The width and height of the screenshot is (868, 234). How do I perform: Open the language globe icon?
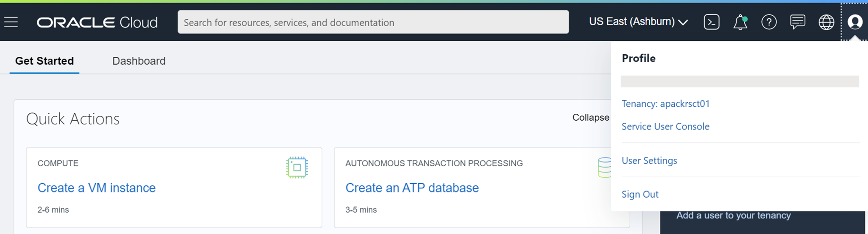tap(826, 22)
